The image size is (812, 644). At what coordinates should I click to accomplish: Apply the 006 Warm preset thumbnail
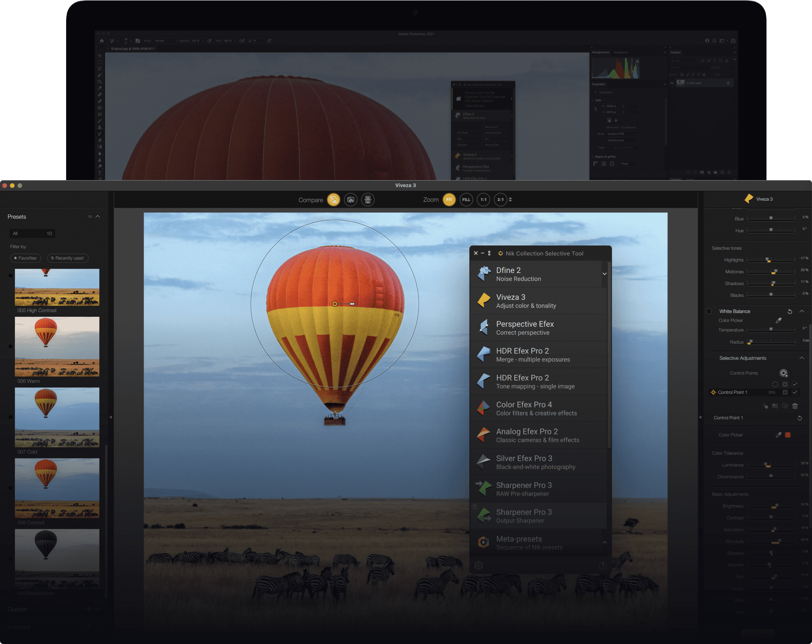coord(57,346)
